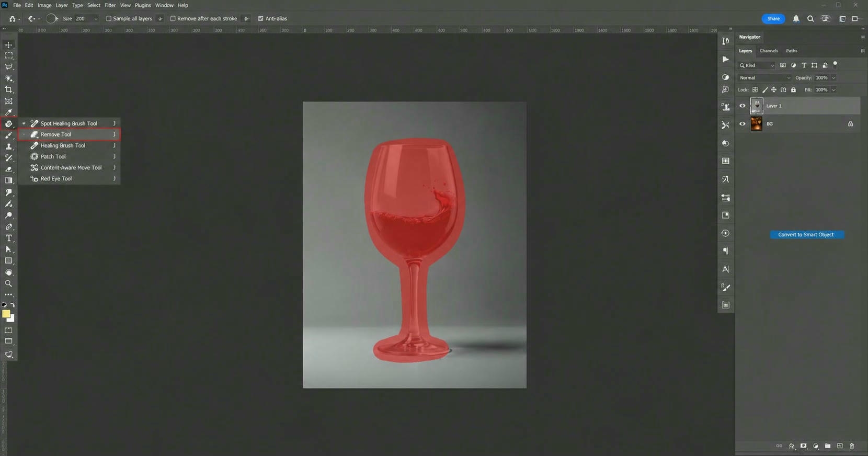Filter layers by type layers icon

tap(804, 65)
